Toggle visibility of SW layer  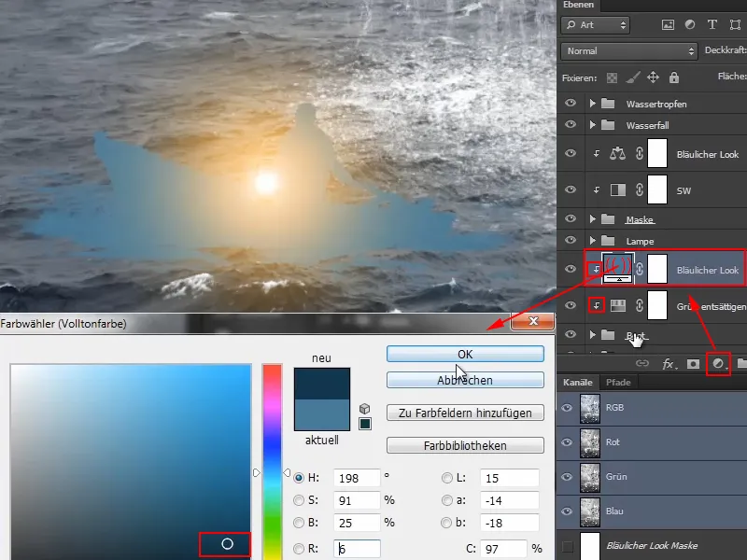click(x=571, y=189)
